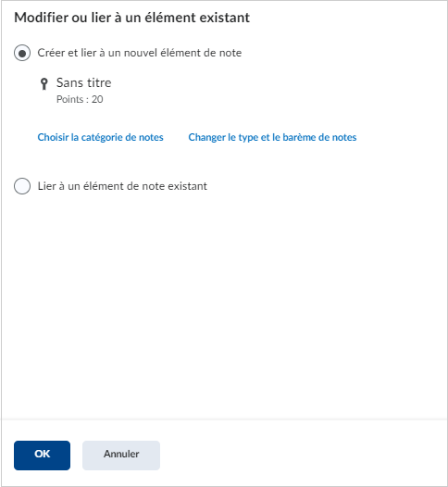Click the Modifier ou lier dialog heading
The image size is (448, 487).
click(x=132, y=18)
